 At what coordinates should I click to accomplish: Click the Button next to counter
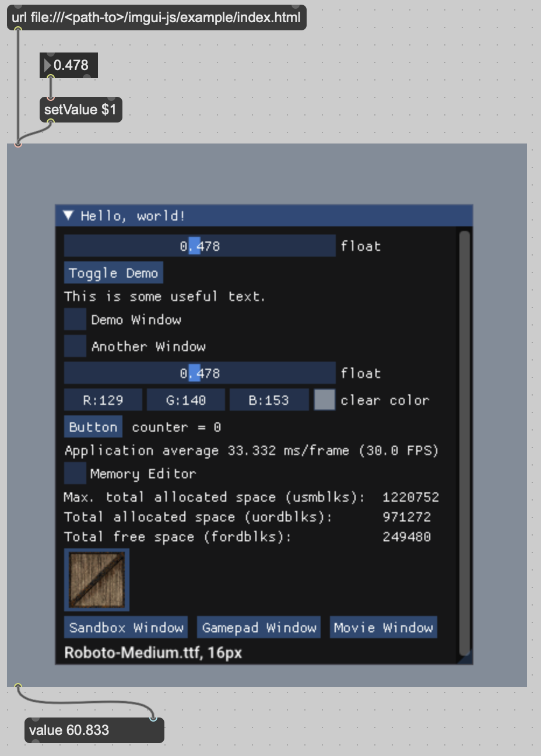[93, 427]
